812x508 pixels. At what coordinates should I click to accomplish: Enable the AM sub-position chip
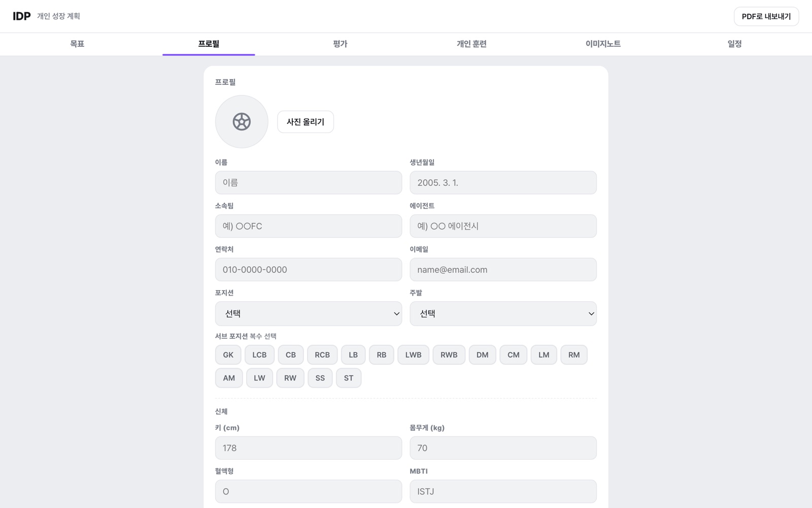tap(229, 378)
